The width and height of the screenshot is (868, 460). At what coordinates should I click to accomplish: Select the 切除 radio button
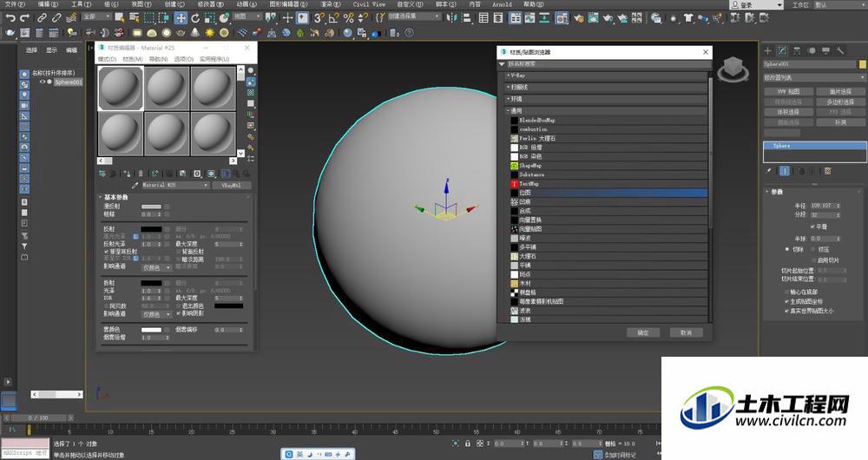pos(786,249)
